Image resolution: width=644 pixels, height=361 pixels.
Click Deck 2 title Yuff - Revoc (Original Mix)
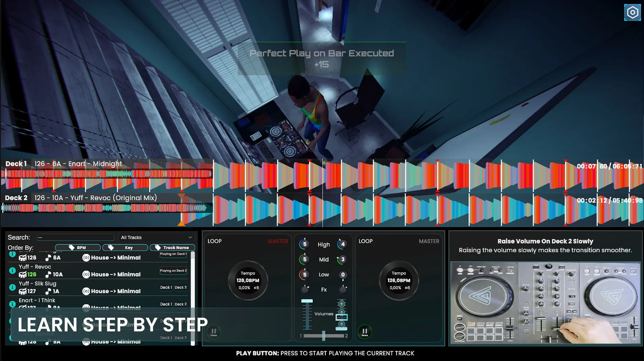[113, 198]
